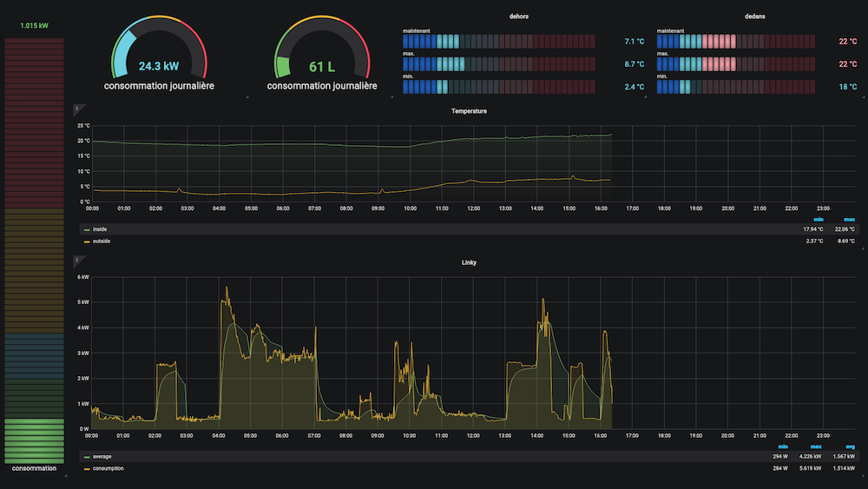Click the 61 L gauge value

[322, 67]
